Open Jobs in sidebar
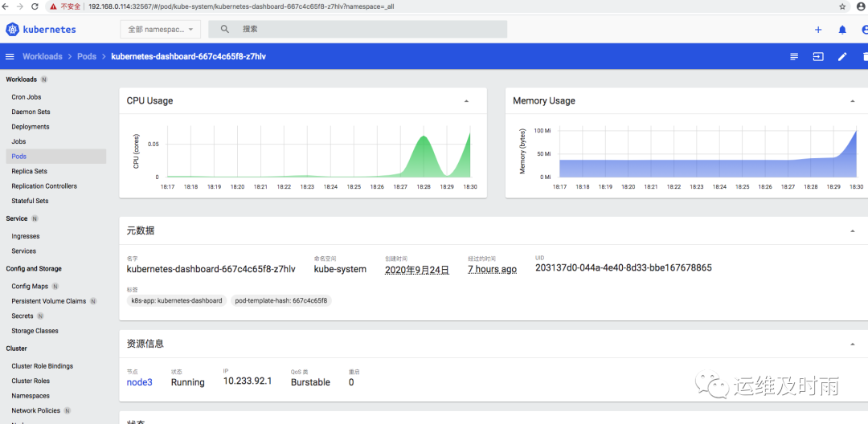 point(18,141)
